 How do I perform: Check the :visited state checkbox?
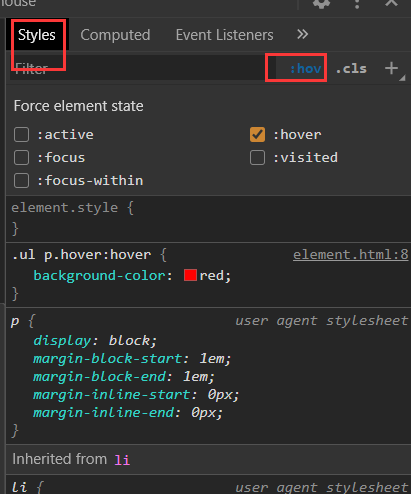(x=257, y=158)
